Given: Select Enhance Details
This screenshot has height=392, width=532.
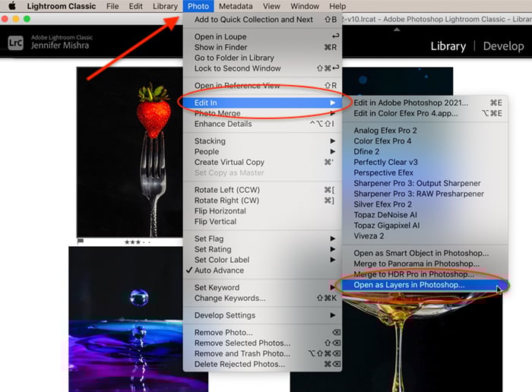Looking at the screenshot, I should click(262, 124).
